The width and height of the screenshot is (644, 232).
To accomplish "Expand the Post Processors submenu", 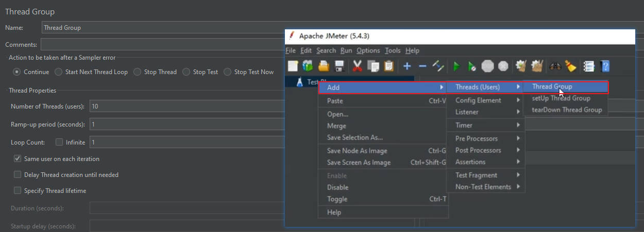I will [478, 150].
